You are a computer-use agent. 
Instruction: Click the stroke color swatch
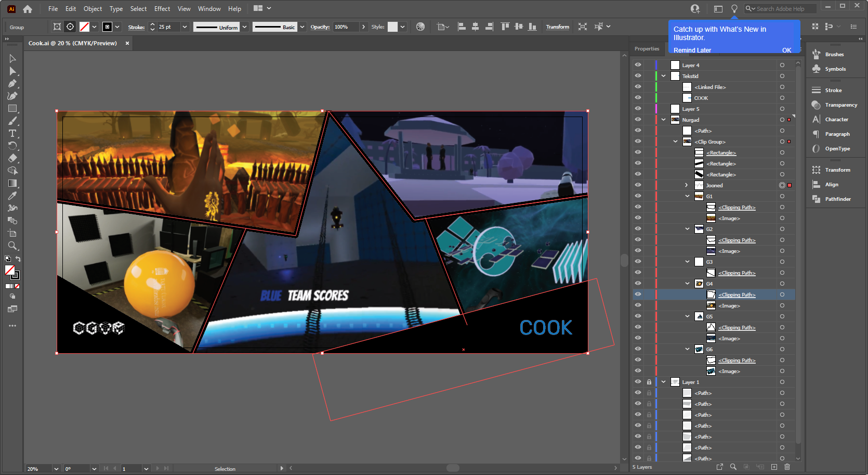(84, 27)
